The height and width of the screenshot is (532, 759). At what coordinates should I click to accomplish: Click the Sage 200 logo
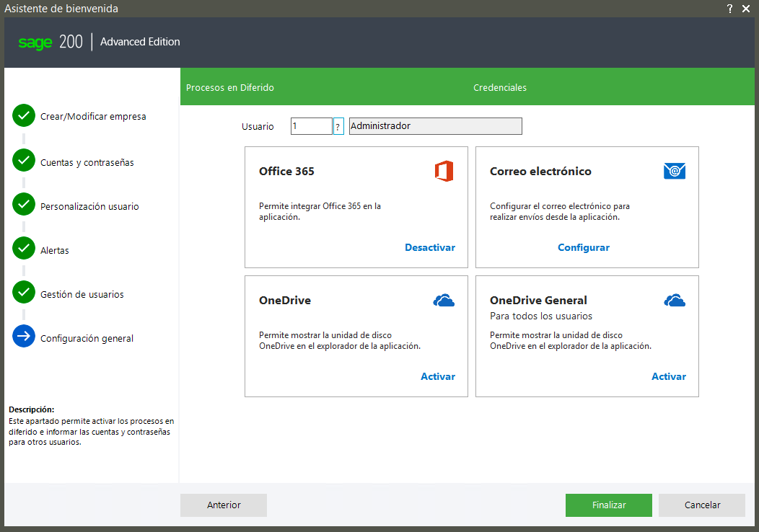[x=51, y=42]
